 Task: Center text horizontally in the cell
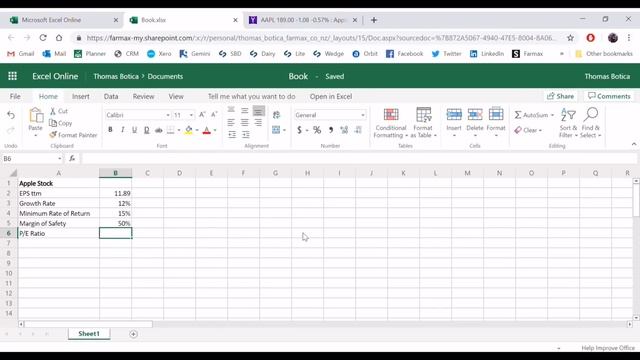point(244,122)
